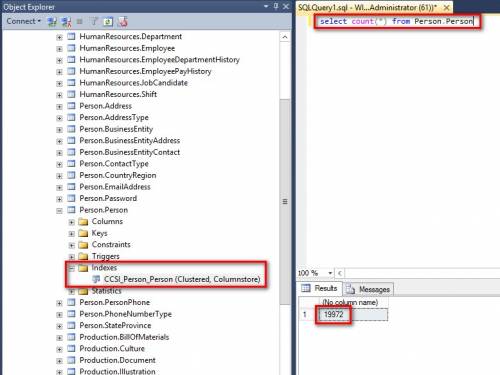Select HumanResources.EmployeePayHistory in the tree

tap(145, 71)
